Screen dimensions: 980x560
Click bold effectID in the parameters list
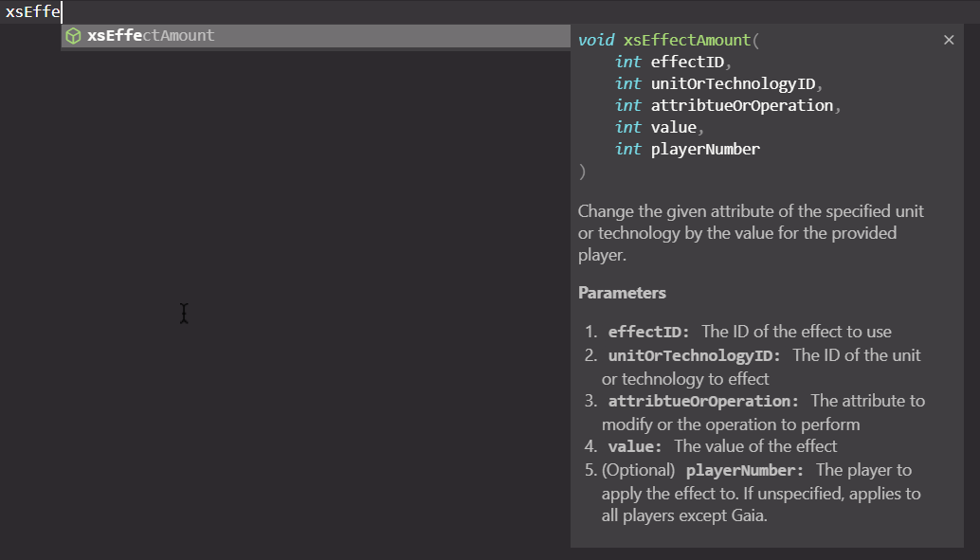click(648, 333)
